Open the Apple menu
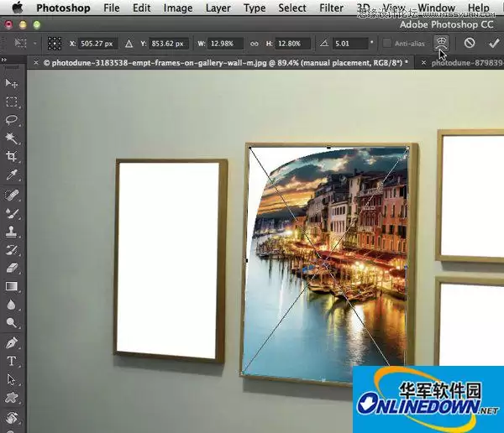504x433 pixels. coord(17,8)
